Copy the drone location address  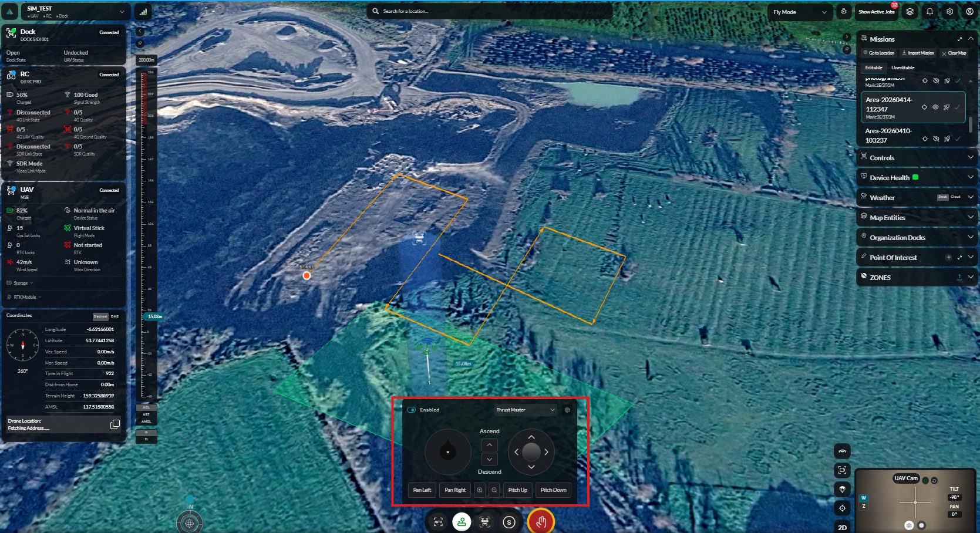click(115, 424)
